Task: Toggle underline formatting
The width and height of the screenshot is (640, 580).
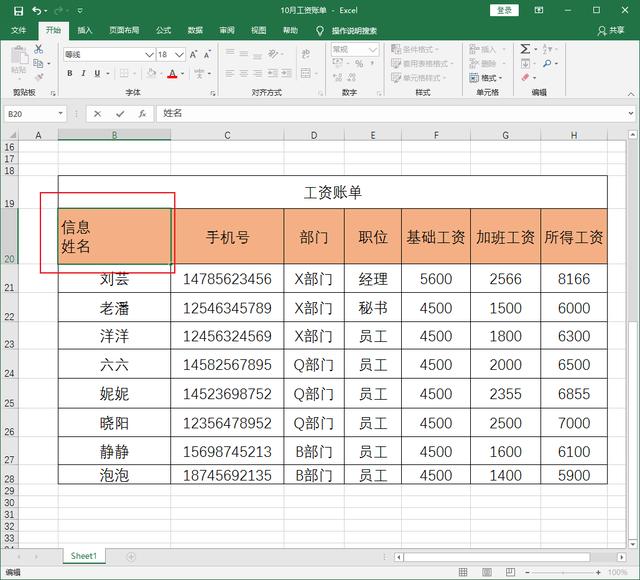Action: tap(97, 73)
